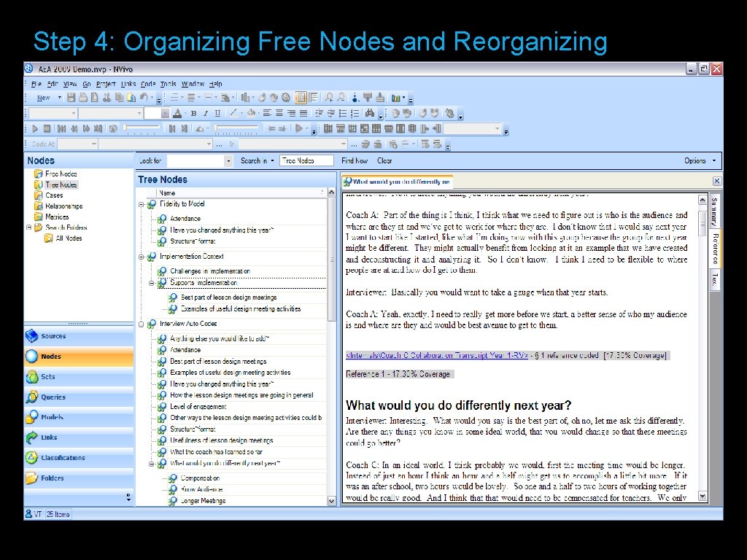Click the Undo arrow icon

pos(144,98)
